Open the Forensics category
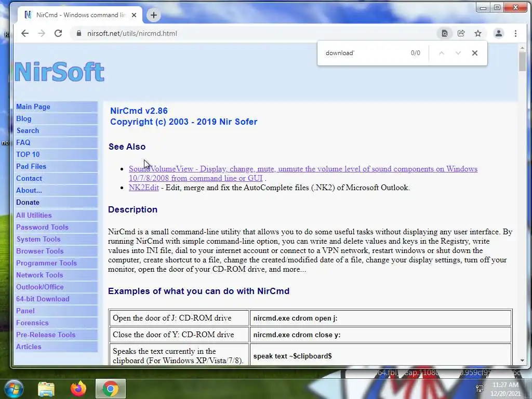532x399 pixels. (x=32, y=323)
